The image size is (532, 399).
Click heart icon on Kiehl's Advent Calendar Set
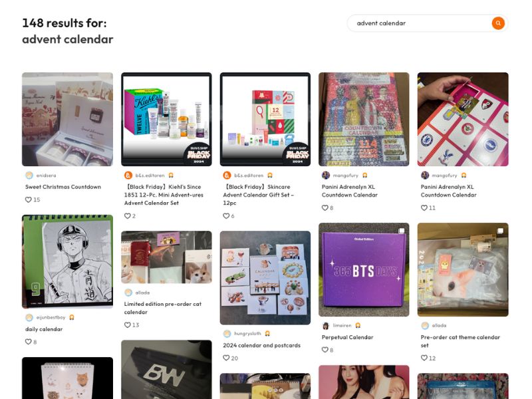coord(127,215)
